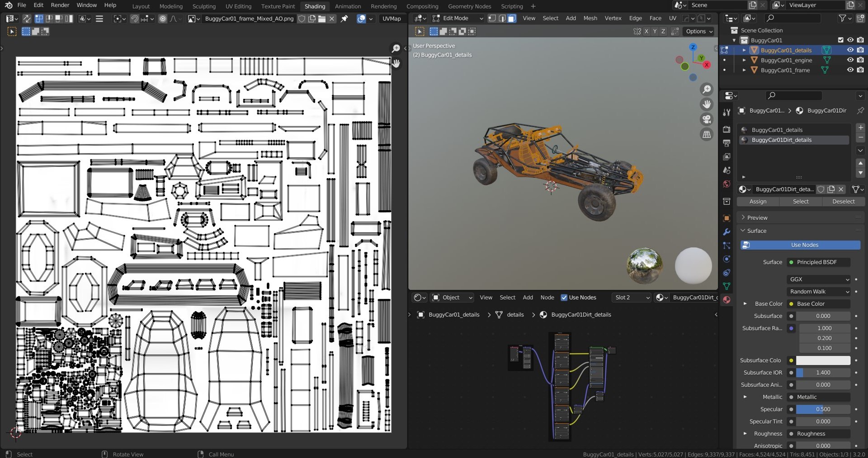
Task: Switch to Texture Paint workspace tab
Action: [278, 6]
